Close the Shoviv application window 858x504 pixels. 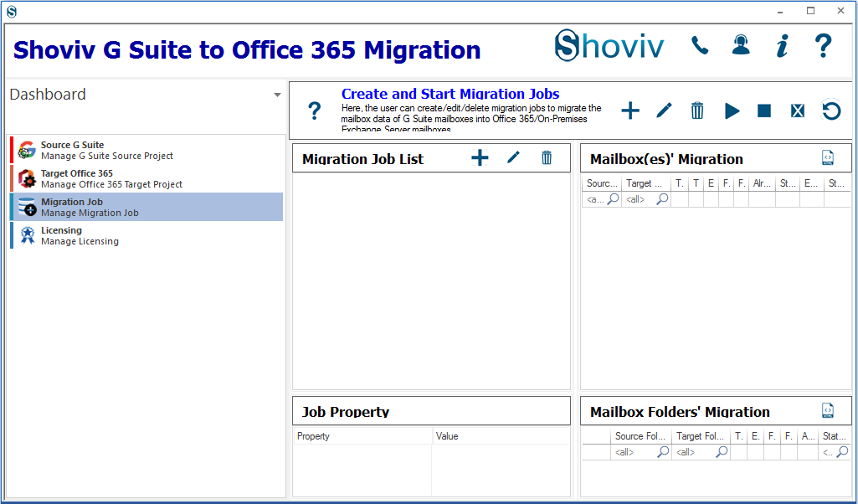pos(840,11)
